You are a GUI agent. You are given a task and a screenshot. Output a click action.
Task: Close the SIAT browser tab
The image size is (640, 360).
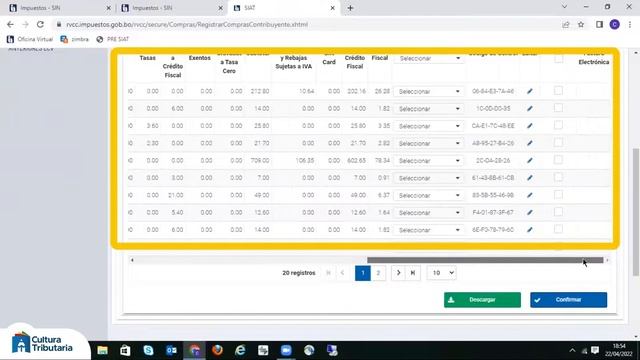[332, 8]
